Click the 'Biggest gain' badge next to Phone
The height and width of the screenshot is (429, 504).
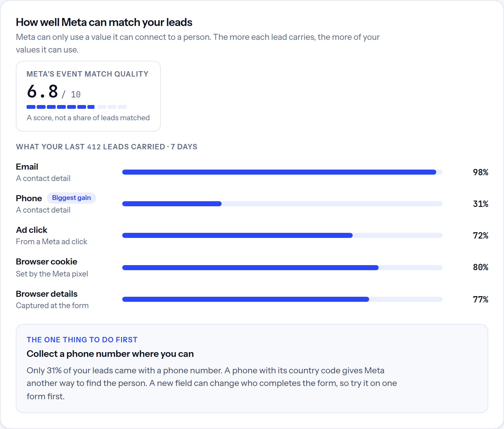pyautogui.click(x=72, y=198)
